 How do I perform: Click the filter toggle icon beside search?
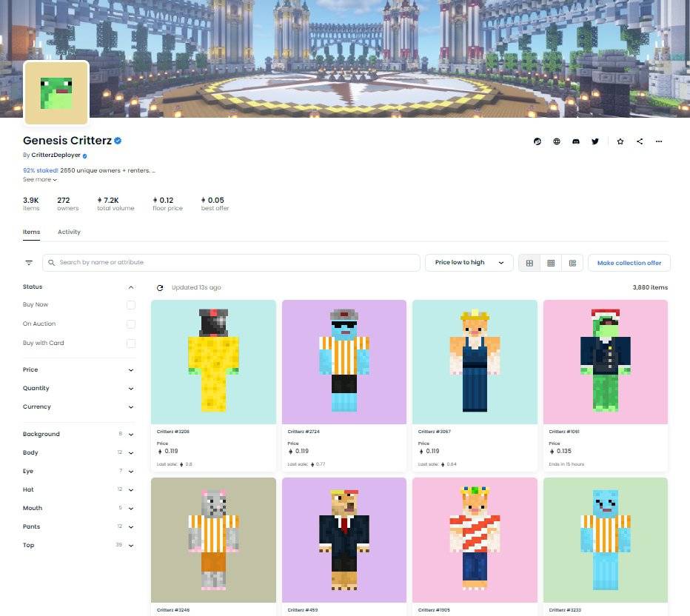coord(29,263)
